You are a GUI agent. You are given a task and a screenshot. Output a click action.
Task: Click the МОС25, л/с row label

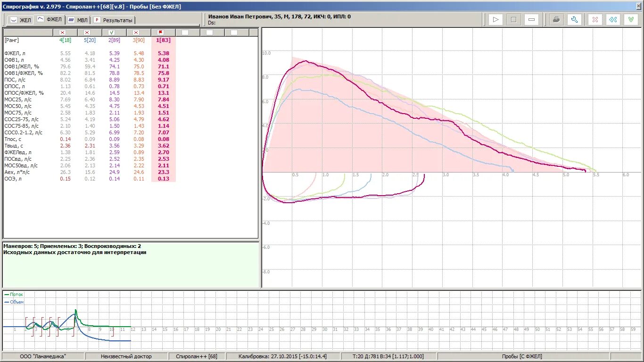coord(18,99)
